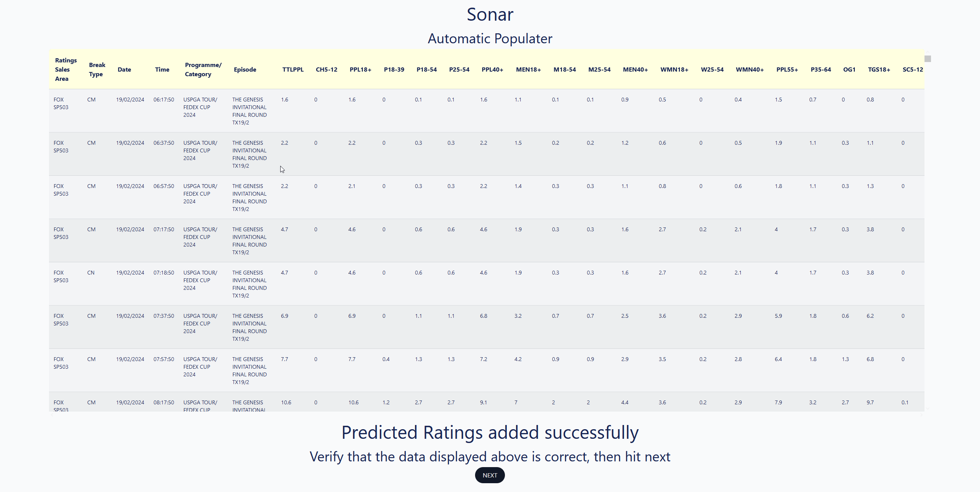Click the Episode column header
Viewport: 980px width, 492px height.
245,70
